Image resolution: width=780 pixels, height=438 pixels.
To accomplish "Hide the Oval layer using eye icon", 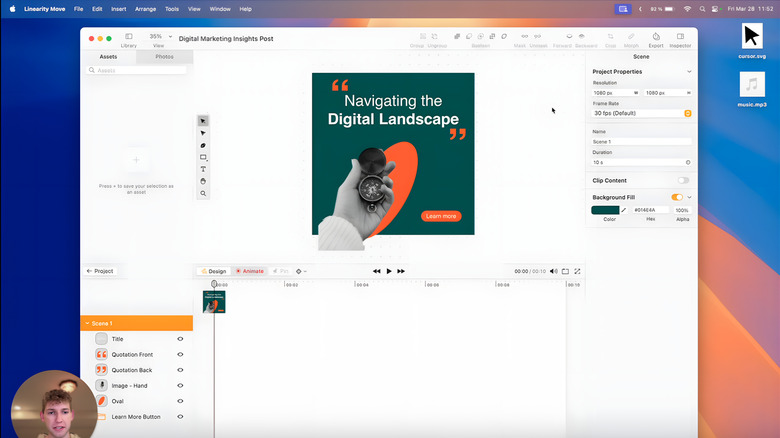I will (180, 401).
